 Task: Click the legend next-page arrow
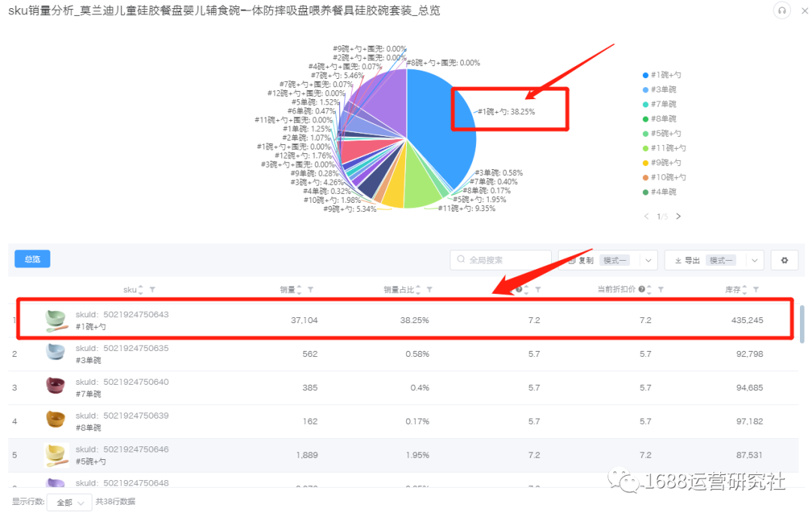click(678, 216)
